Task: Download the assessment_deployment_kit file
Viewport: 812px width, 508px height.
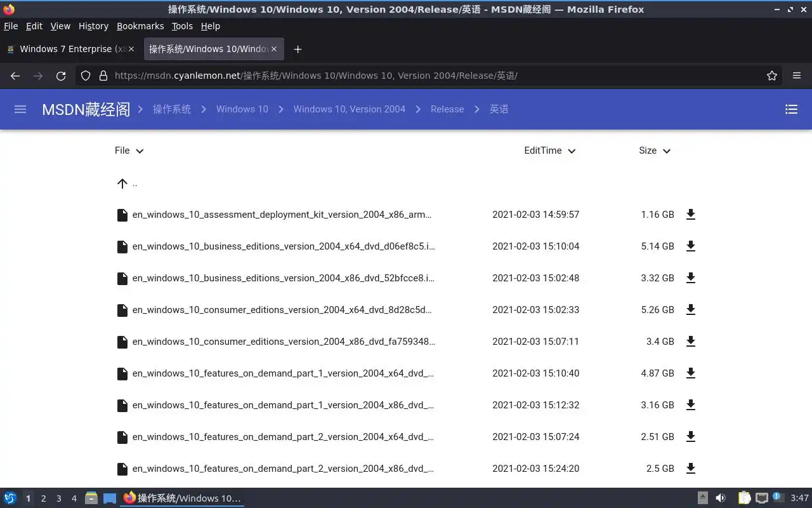Action: [x=691, y=215]
